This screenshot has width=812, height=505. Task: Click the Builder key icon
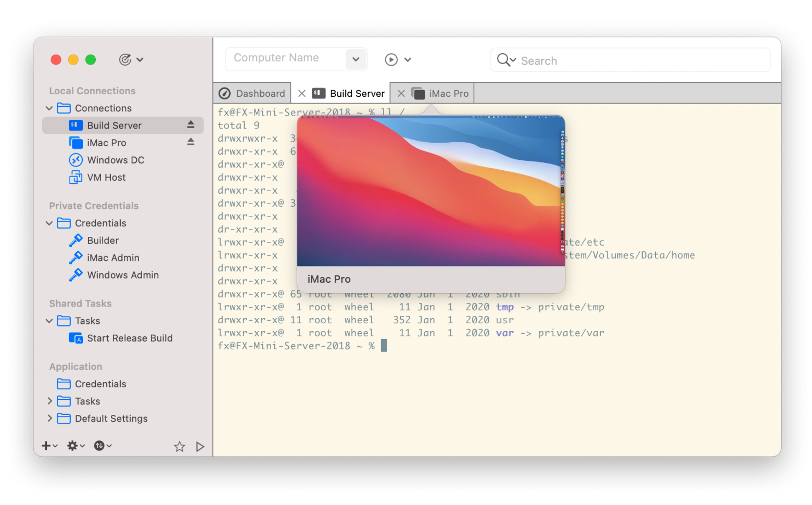(75, 240)
